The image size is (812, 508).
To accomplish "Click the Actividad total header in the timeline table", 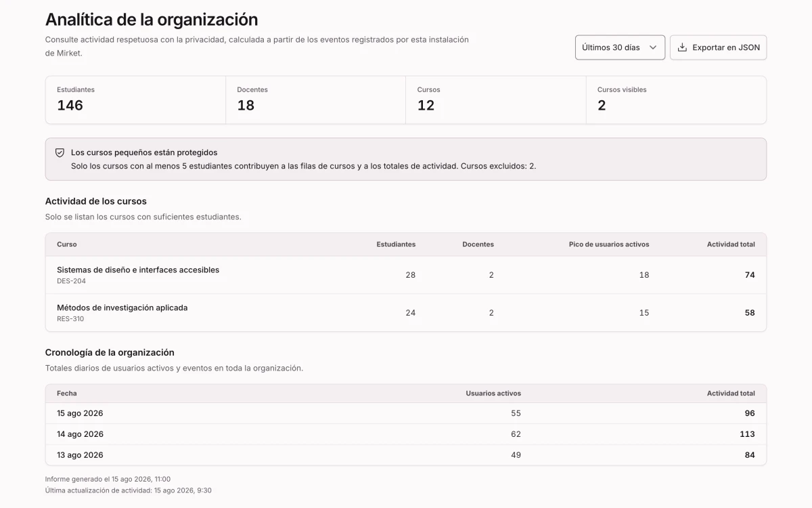I will (x=731, y=394).
